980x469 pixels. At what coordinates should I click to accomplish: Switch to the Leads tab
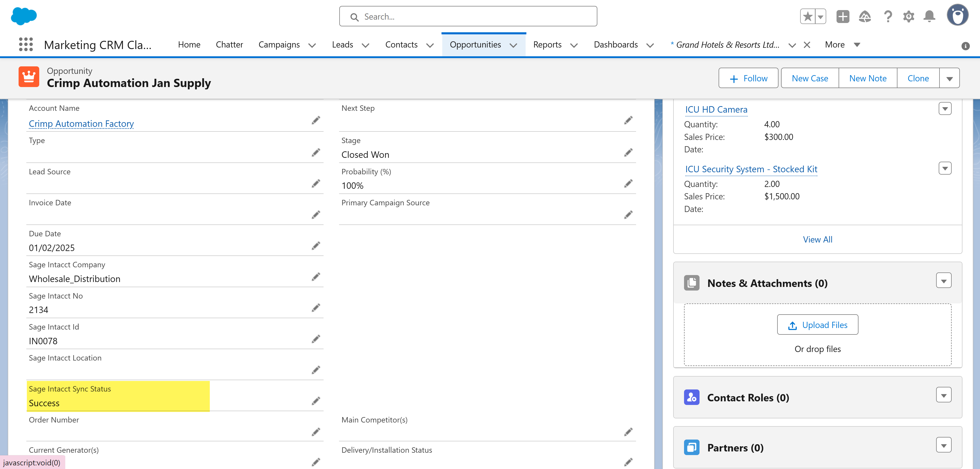click(342, 44)
